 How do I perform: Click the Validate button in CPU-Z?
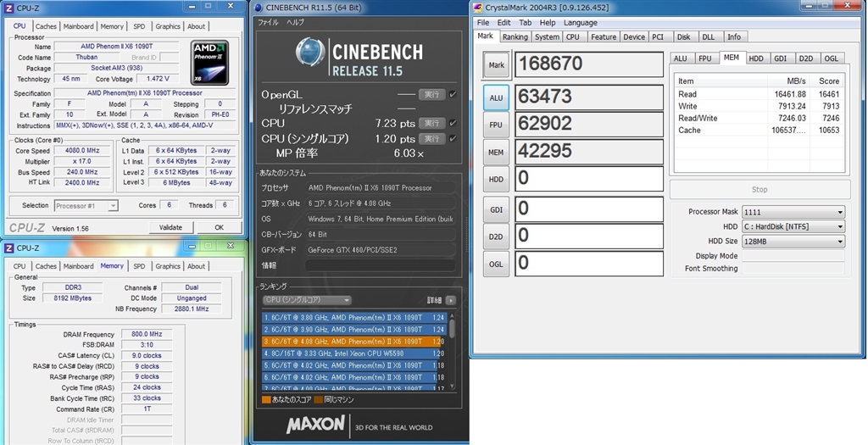pos(170,227)
